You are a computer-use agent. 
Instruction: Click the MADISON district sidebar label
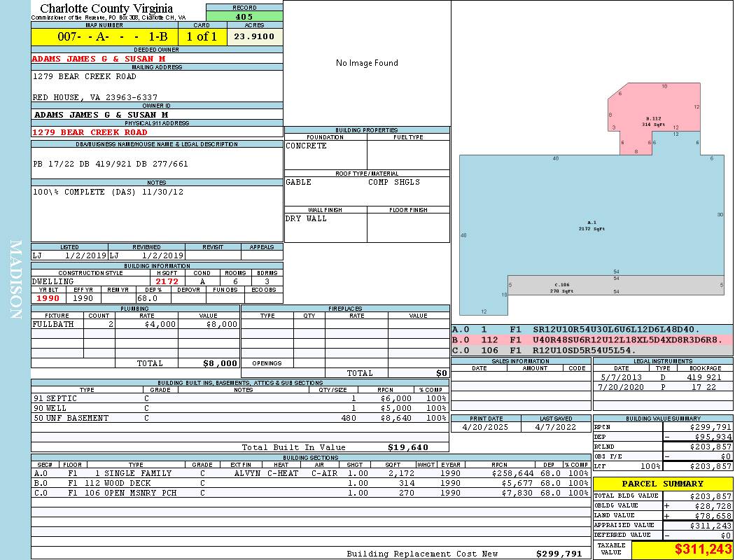click(x=15, y=280)
